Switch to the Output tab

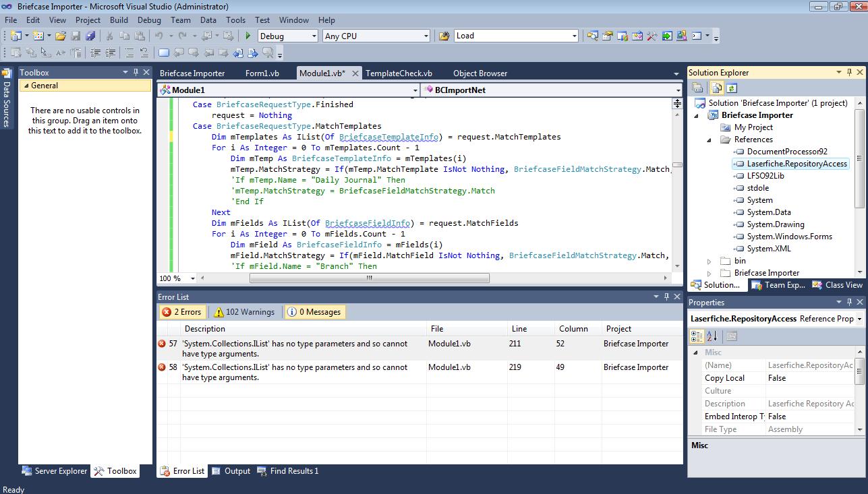coord(231,471)
